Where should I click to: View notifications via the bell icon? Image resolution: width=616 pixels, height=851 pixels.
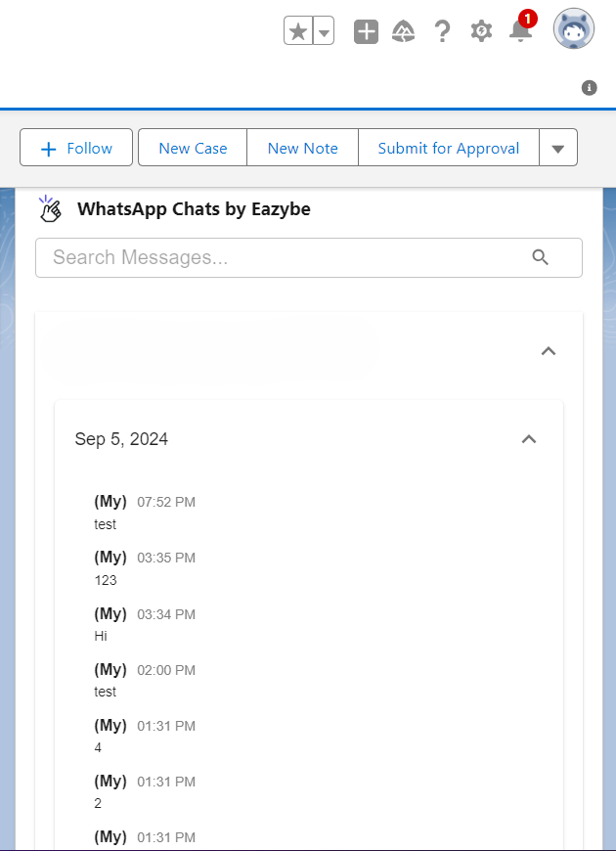[x=520, y=32]
